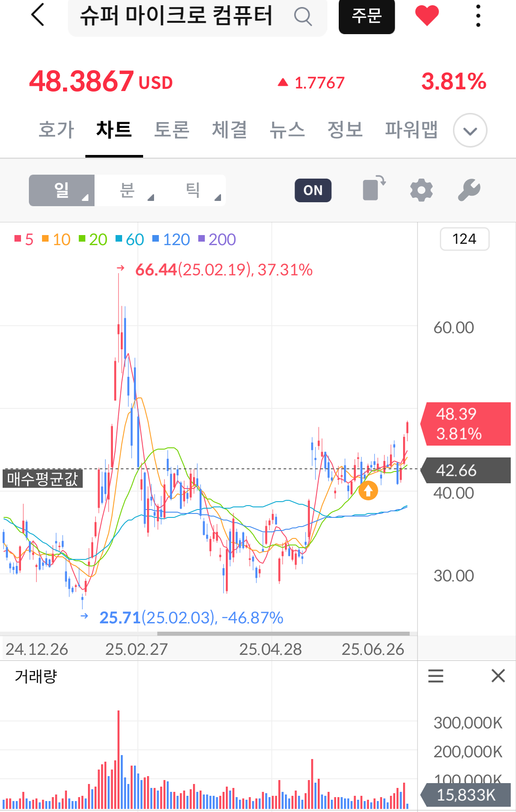Viewport: 516px width, 812px height.
Task: Open the wrench chart tools
Action: tap(469, 190)
